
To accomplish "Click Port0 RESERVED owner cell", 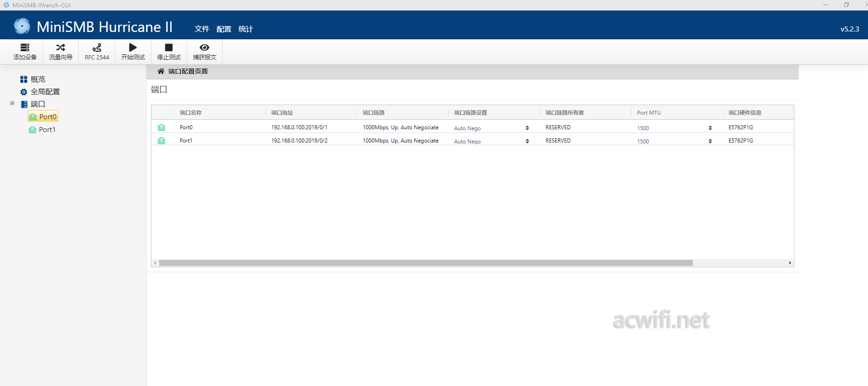I will tap(558, 127).
